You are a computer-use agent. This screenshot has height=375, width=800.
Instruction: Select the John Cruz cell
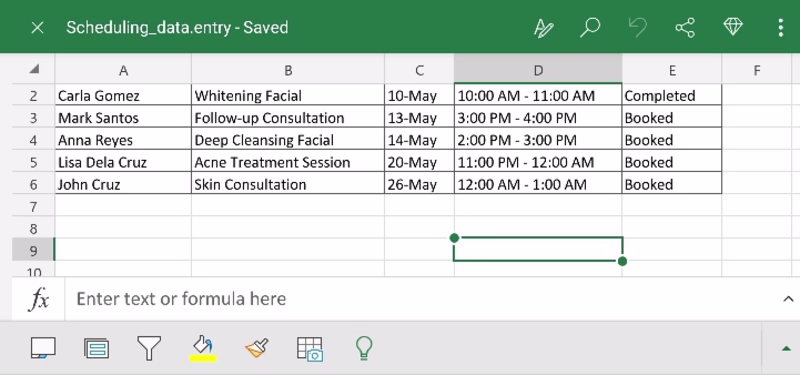point(123,184)
